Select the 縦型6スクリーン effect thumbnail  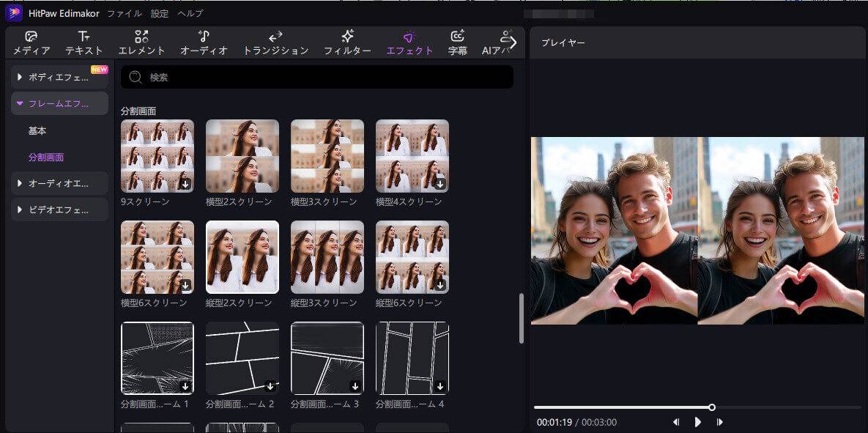tap(412, 257)
